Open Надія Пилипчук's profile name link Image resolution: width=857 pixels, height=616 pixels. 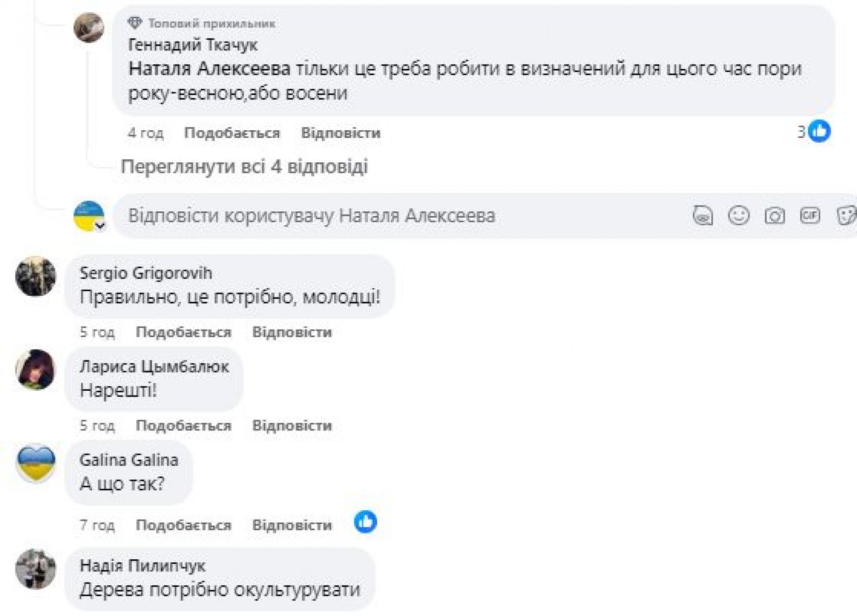coord(142,566)
